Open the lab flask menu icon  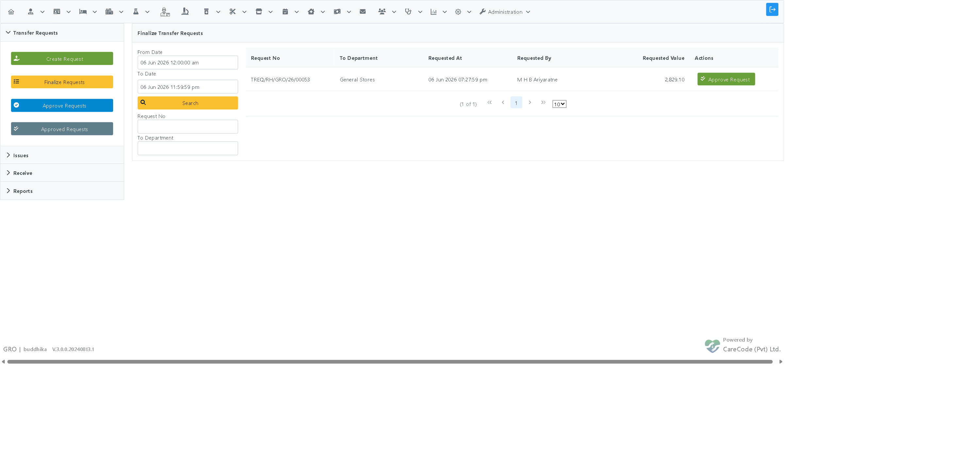[136, 12]
